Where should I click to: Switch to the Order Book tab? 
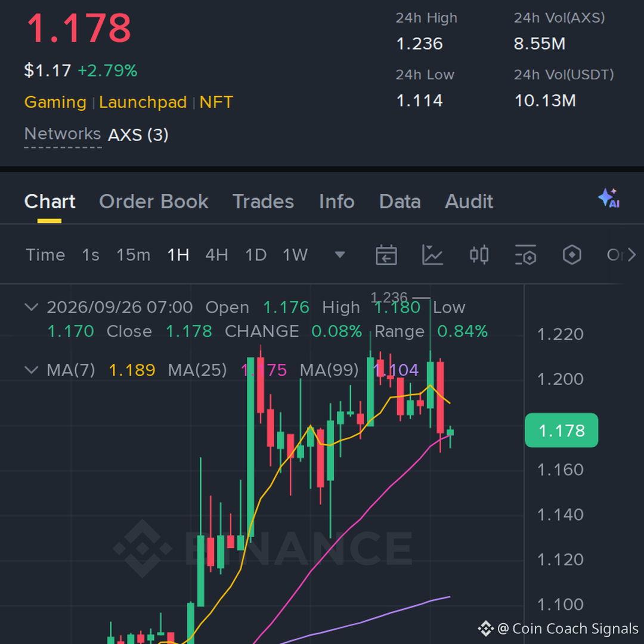(x=154, y=202)
